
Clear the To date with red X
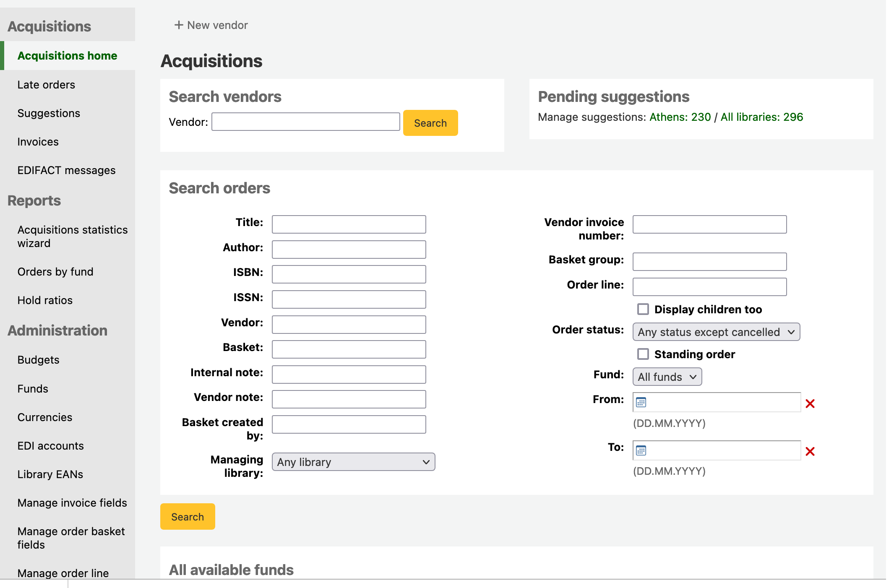click(810, 452)
